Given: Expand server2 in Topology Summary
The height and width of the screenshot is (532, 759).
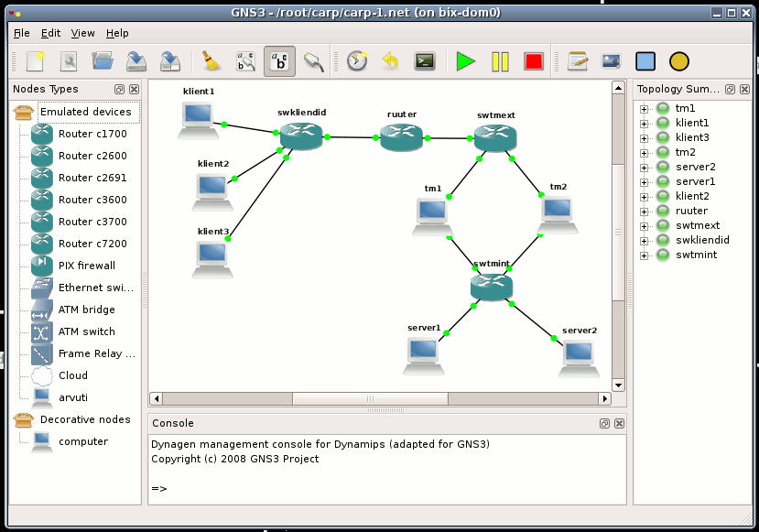Looking at the screenshot, I should 644,168.
